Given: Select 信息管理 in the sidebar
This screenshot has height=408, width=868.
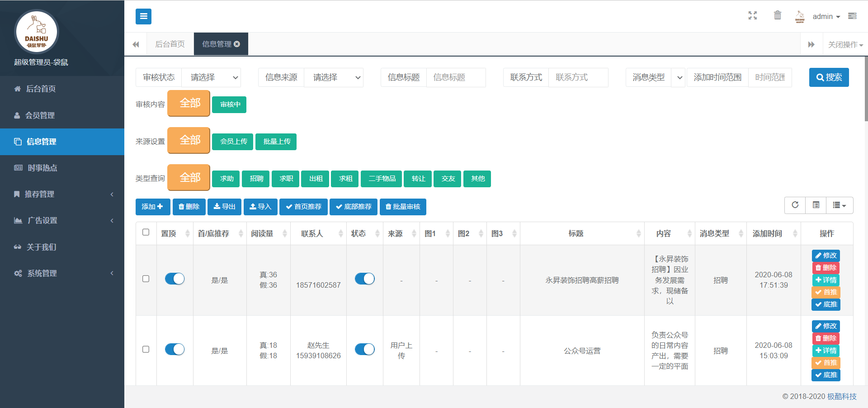Looking at the screenshot, I should click(62, 142).
